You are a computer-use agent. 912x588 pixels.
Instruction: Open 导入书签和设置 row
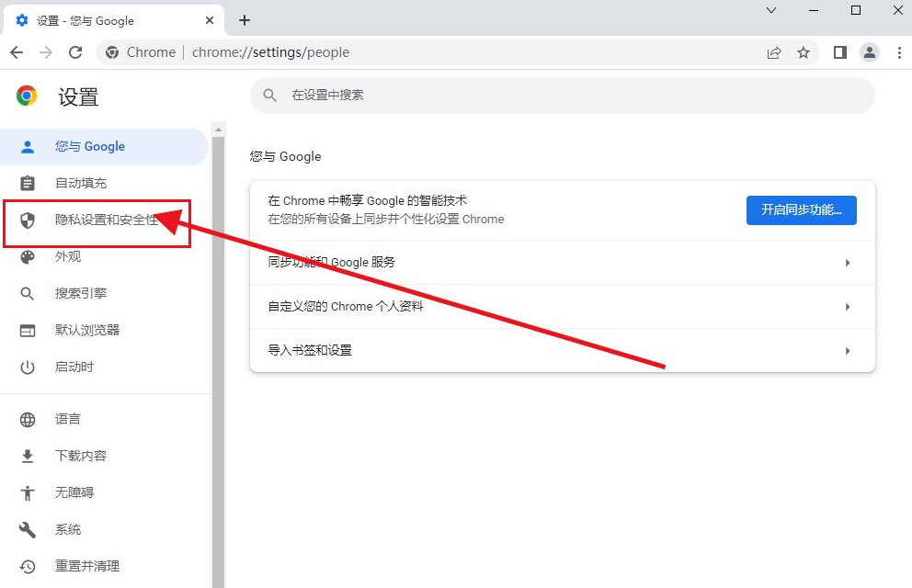click(563, 350)
